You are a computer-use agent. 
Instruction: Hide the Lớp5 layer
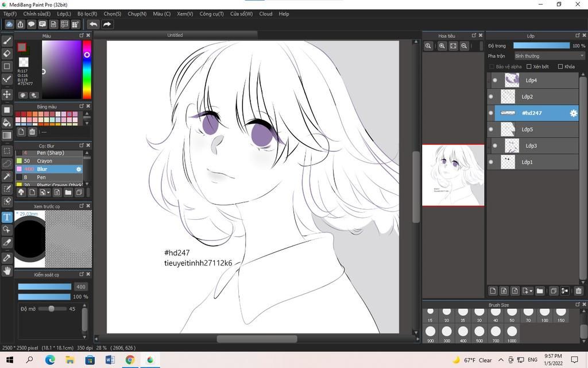pyautogui.click(x=491, y=129)
